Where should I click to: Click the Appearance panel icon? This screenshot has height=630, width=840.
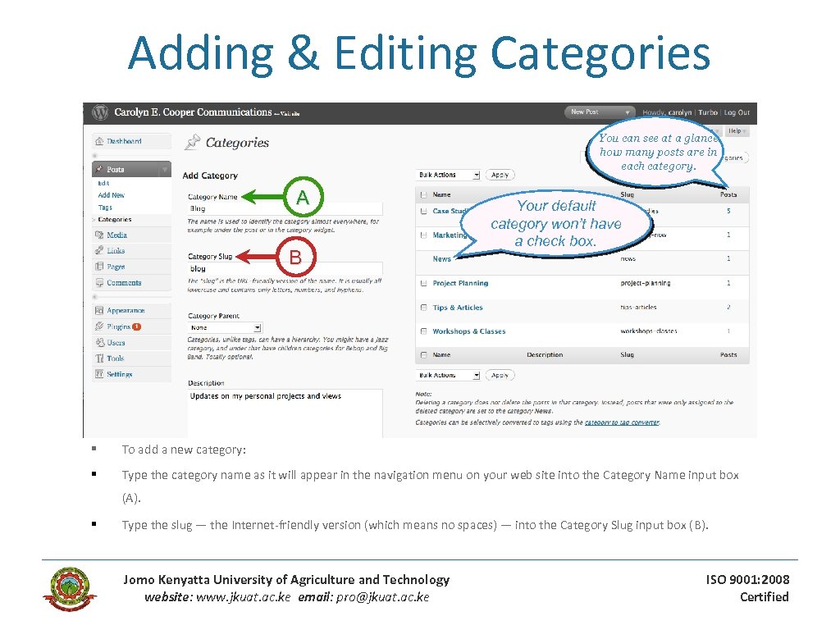[100, 310]
